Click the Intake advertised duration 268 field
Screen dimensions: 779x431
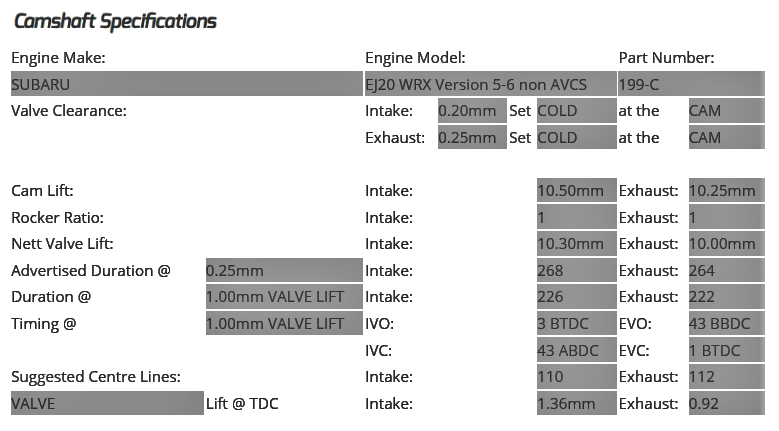point(576,270)
